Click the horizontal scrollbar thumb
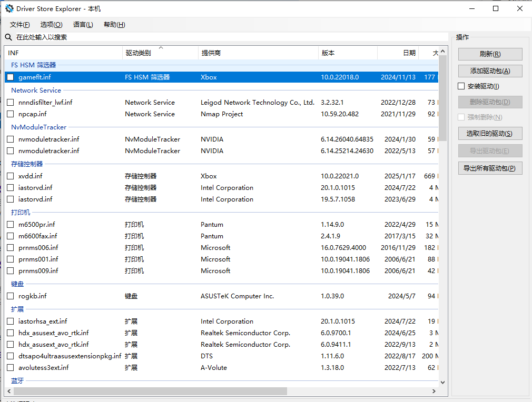 coord(150,391)
